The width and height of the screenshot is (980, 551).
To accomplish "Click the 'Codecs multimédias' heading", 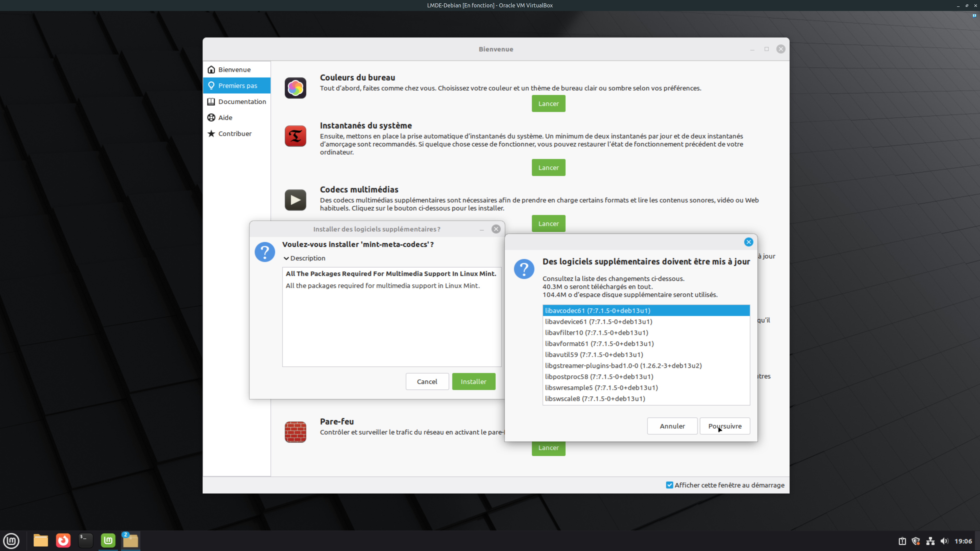I will pyautogui.click(x=359, y=189).
